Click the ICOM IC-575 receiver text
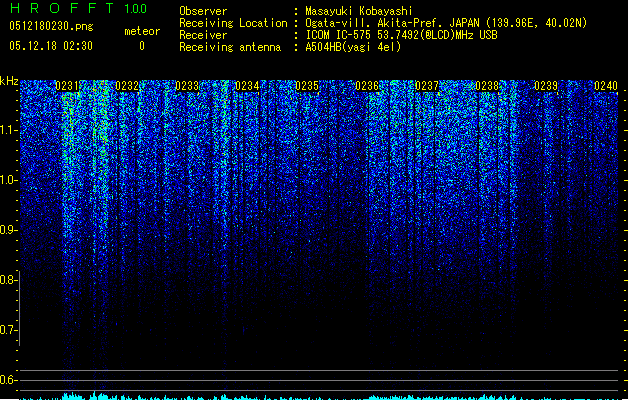629x400 pixels. pos(401,35)
